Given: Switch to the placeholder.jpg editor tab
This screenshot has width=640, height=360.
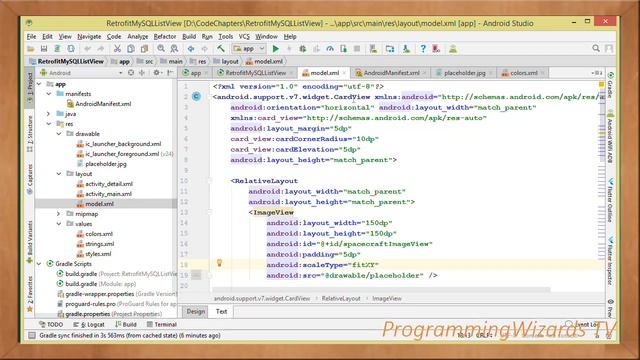Looking at the screenshot, I should click(464, 73).
